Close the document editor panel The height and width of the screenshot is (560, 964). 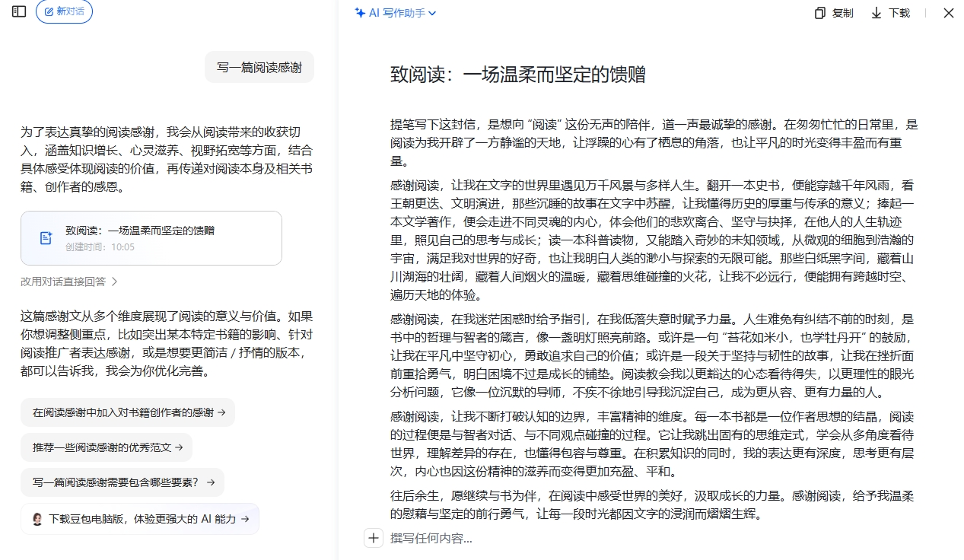(x=948, y=13)
